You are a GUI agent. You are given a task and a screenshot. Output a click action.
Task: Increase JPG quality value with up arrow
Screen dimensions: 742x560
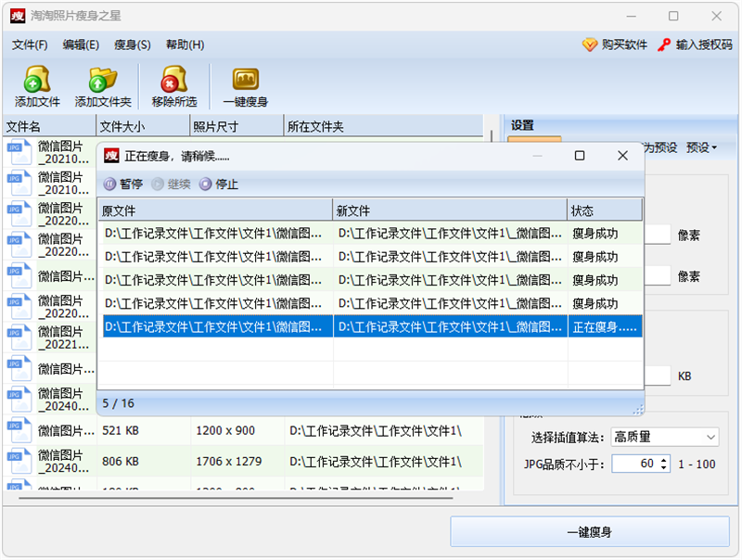[x=664, y=459]
